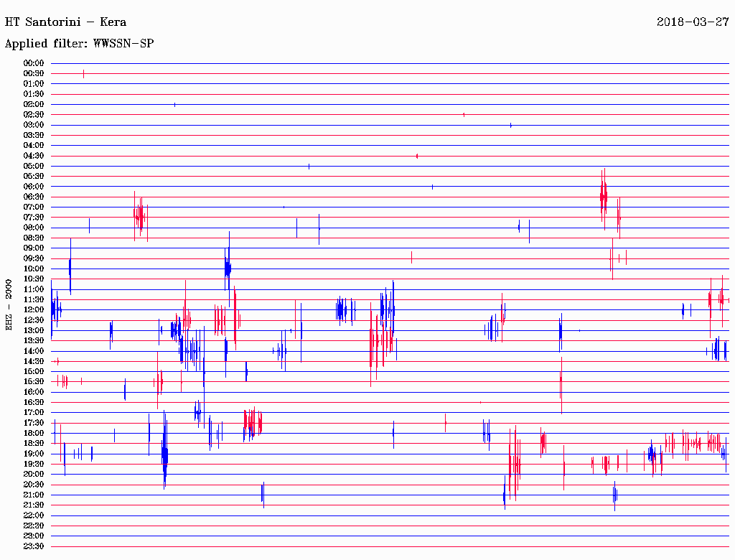The height and width of the screenshot is (560, 735).
Task: Select the 03:00 time label
Action: point(34,125)
